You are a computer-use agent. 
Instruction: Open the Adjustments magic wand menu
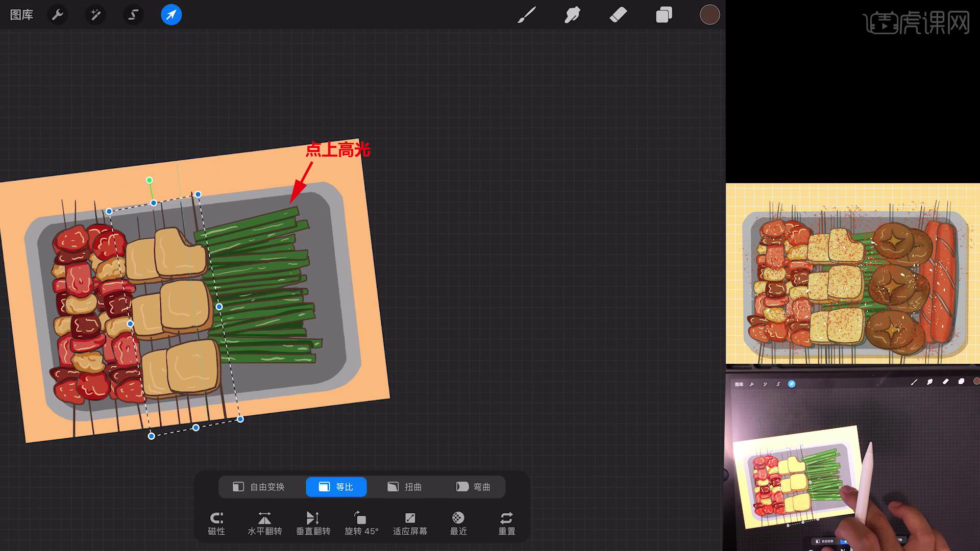[95, 15]
